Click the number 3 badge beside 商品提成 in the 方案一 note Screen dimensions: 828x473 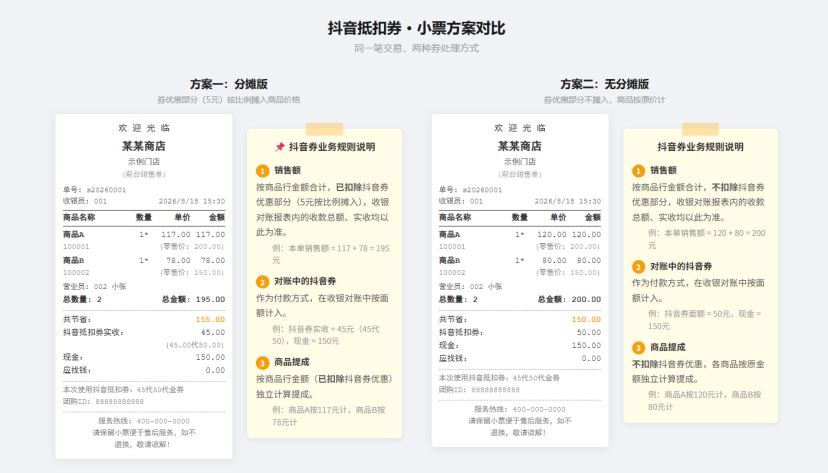click(262, 363)
